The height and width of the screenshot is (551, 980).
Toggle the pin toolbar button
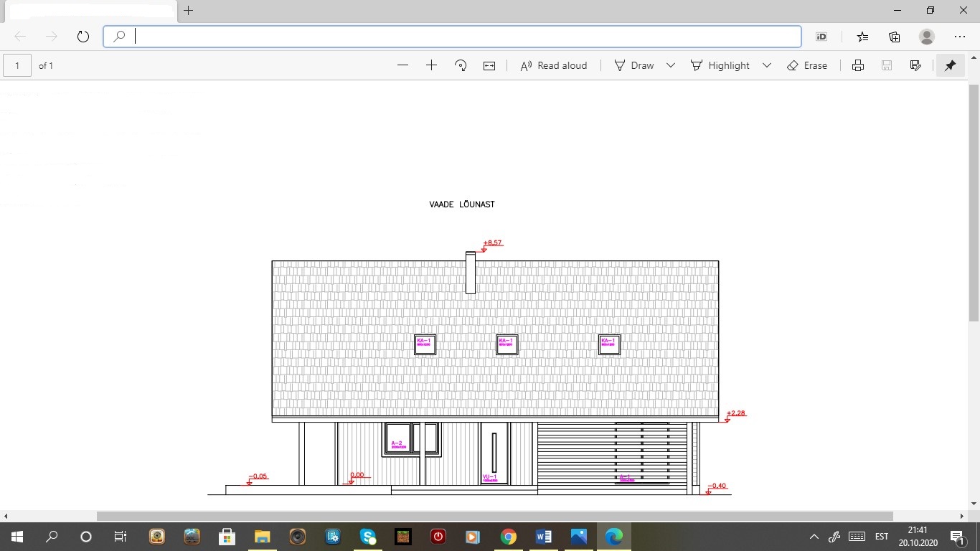pos(950,65)
